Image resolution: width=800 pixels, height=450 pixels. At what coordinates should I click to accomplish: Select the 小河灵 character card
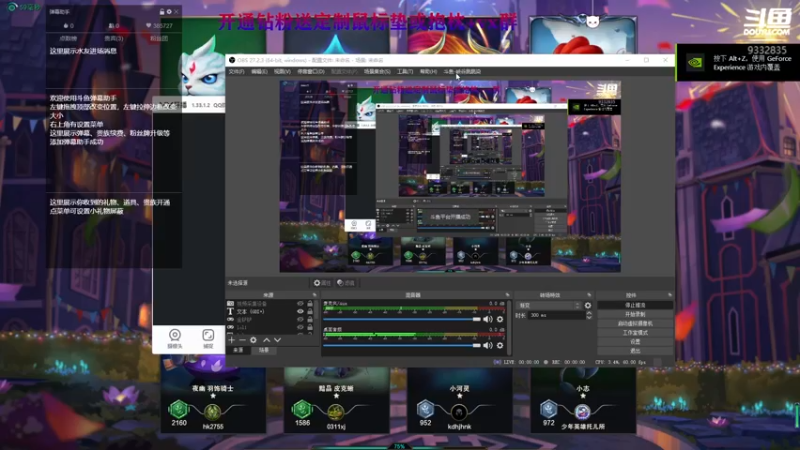460,401
